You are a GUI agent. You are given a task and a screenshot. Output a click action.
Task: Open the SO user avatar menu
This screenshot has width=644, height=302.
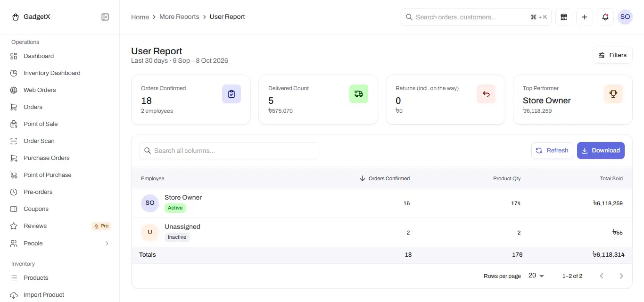[x=625, y=17]
